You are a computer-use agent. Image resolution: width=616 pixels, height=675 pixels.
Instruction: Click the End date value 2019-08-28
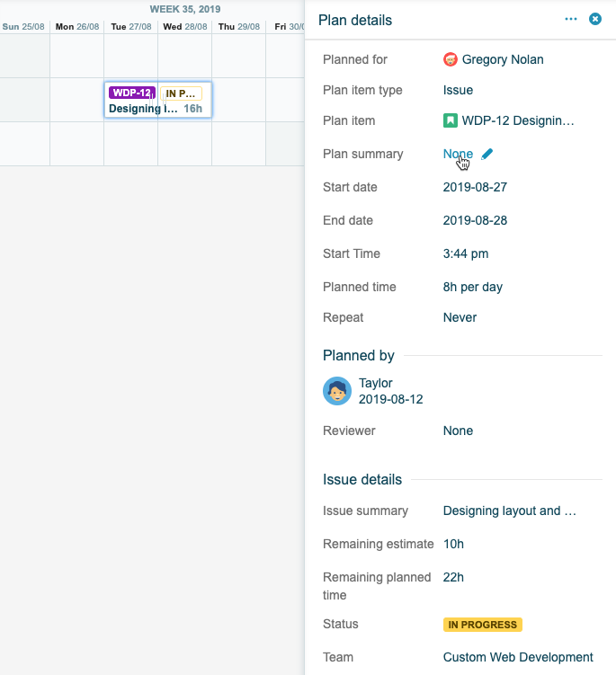coord(475,220)
